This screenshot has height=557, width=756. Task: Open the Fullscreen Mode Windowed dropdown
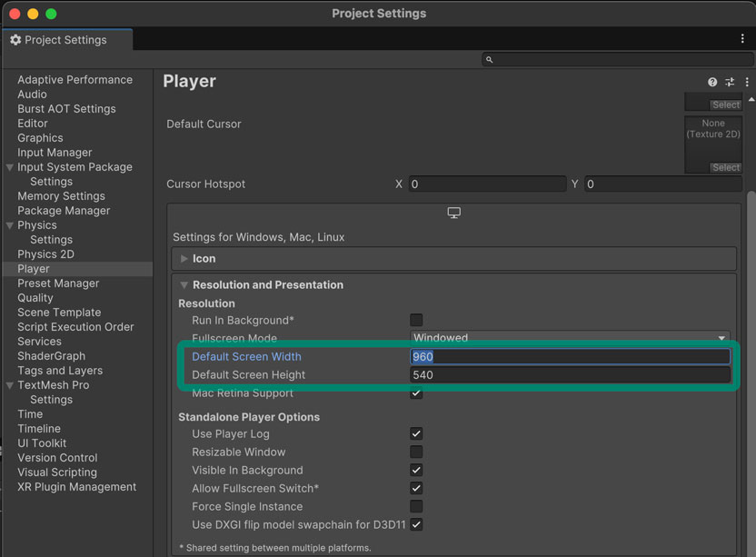tap(570, 337)
